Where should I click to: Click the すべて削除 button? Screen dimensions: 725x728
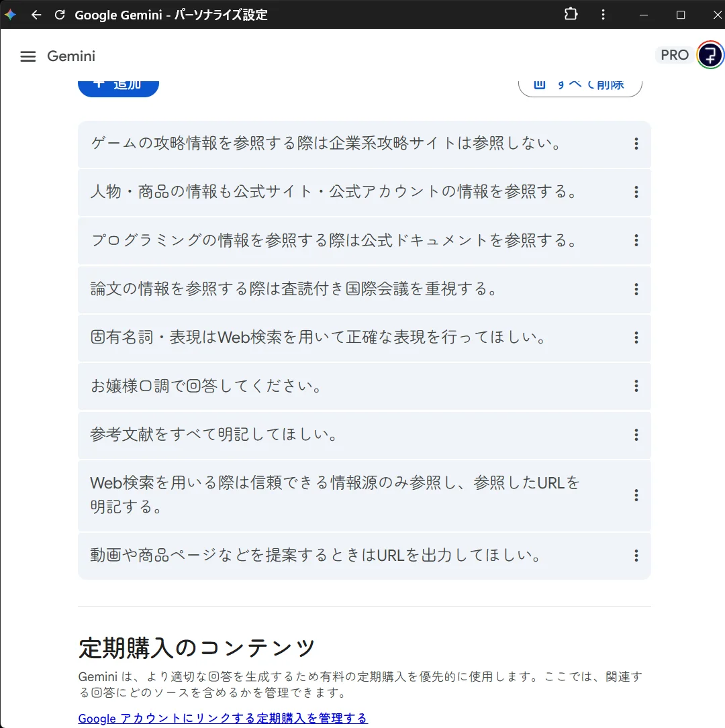[580, 86]
